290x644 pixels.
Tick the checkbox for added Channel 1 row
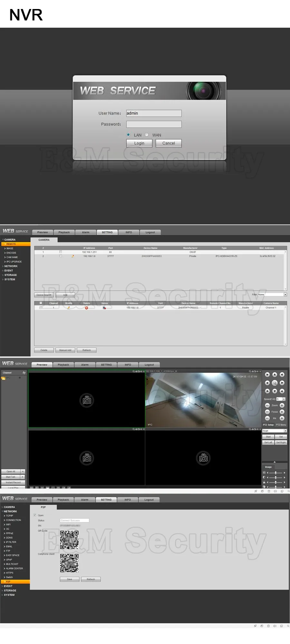click(x=41, y=308)
